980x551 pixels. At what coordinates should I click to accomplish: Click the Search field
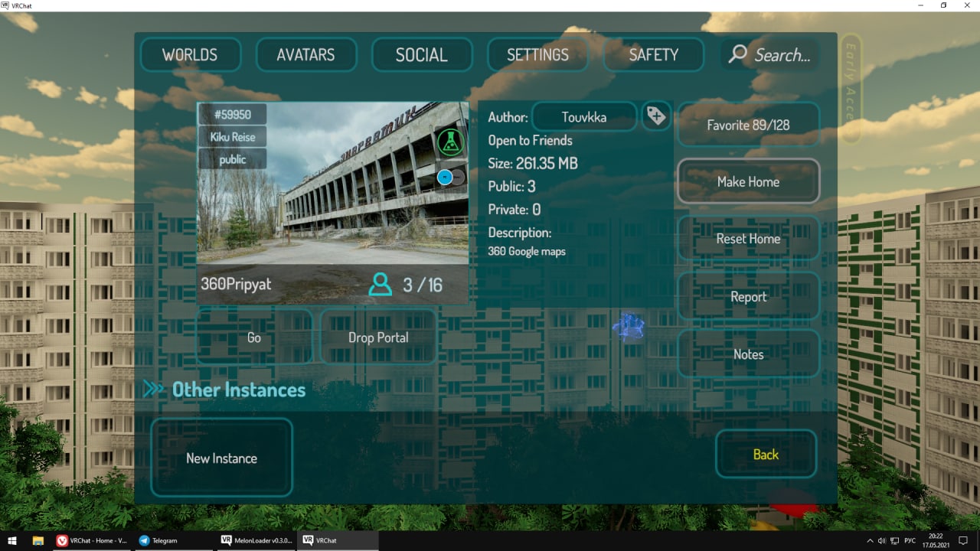769,55
